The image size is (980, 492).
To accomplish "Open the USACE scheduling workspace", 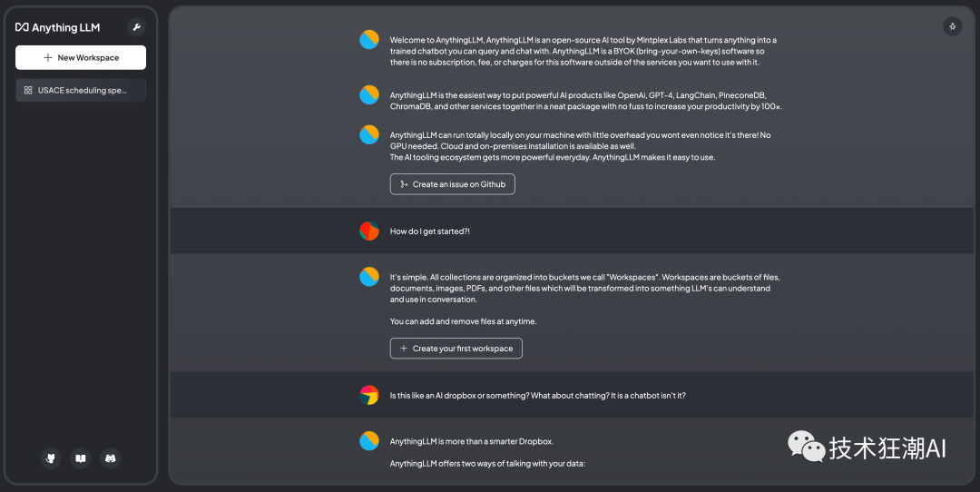I will click(81, 90).
